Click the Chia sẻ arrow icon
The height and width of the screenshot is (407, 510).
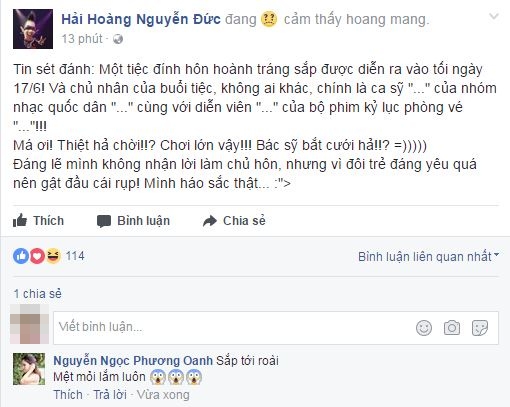pos(210,221)
